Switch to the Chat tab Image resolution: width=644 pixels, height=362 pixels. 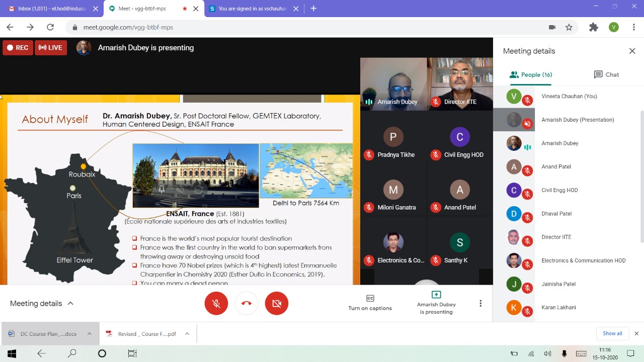pos(606,74)
